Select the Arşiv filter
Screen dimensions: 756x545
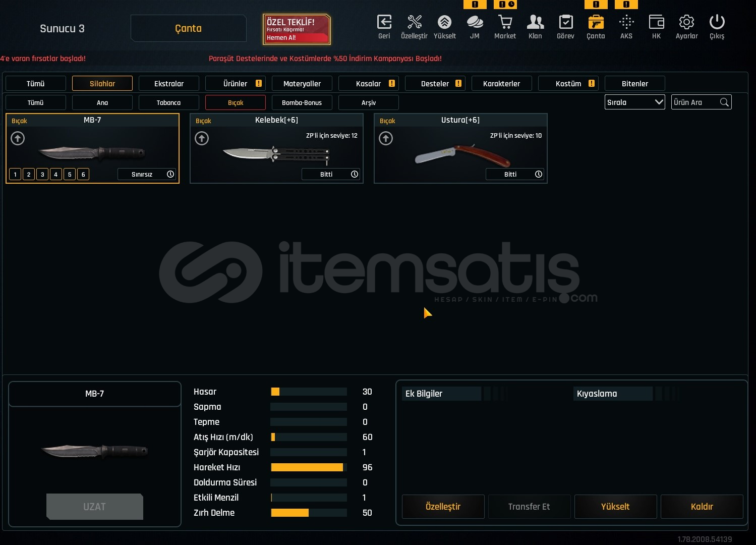369,102
